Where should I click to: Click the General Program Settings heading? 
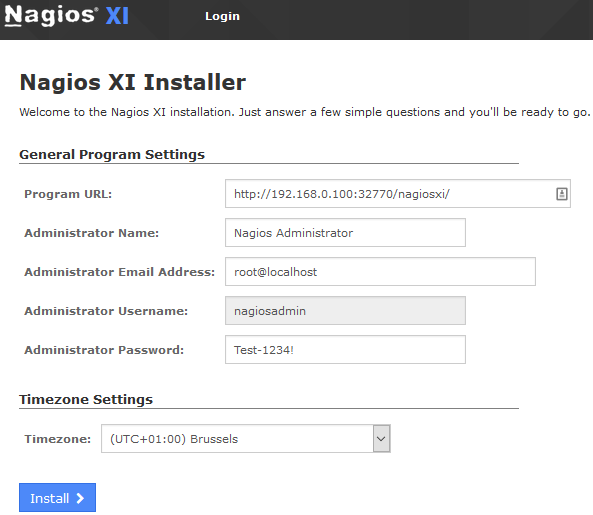(x=112, y=155)
